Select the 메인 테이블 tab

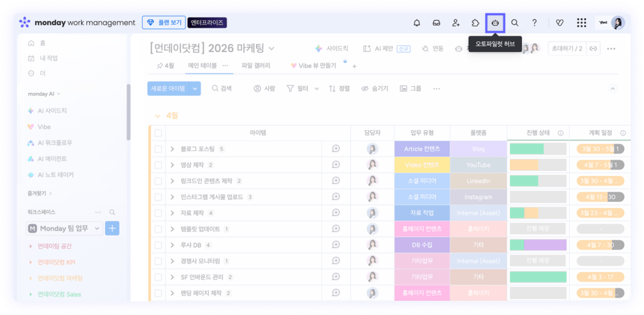202,65
